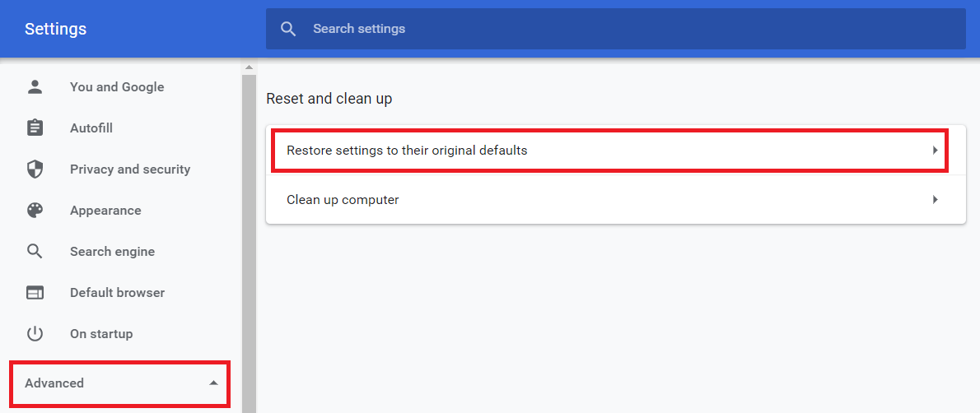Click the arrow beside Clean up computer
Screen dimensions: 980x413
(x=936, y=200)
